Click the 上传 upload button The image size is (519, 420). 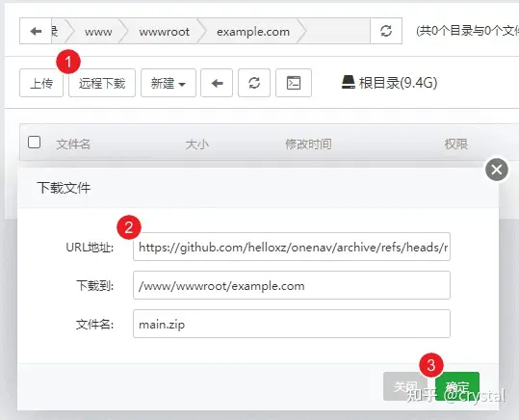[41, 83]
